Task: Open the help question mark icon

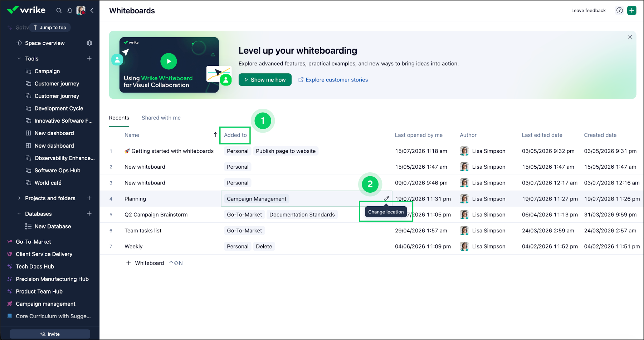Action: click(620, 10)
